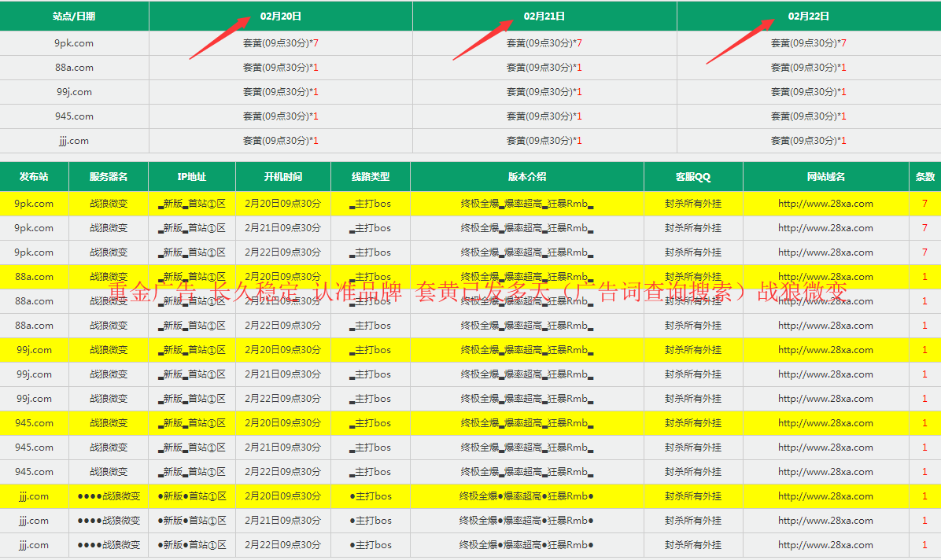Click 945.com in the top schedule table
Viewport: 941px width, 560px height.
[x=74, y=116]
